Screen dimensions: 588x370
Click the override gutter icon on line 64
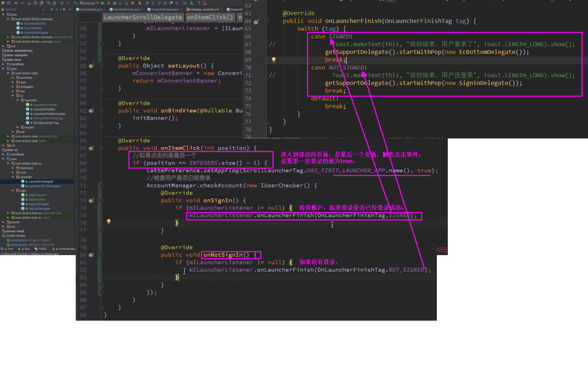pos(256,22)
